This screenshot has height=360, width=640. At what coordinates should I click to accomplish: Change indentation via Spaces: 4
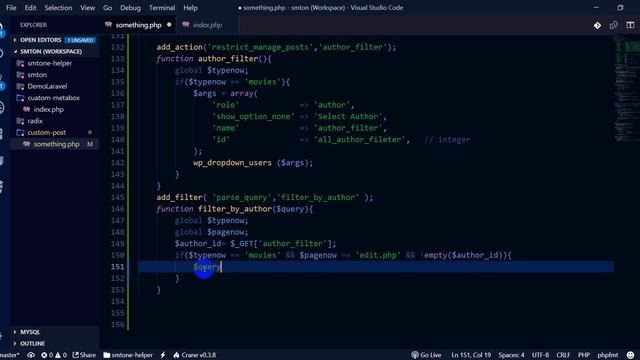[511, 355]
